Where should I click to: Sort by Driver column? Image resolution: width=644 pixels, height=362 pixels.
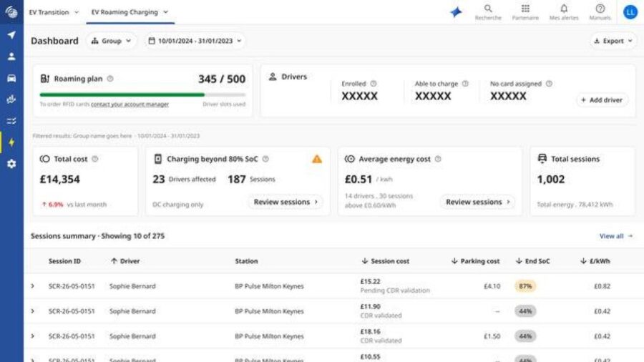[x=125, y=260]
